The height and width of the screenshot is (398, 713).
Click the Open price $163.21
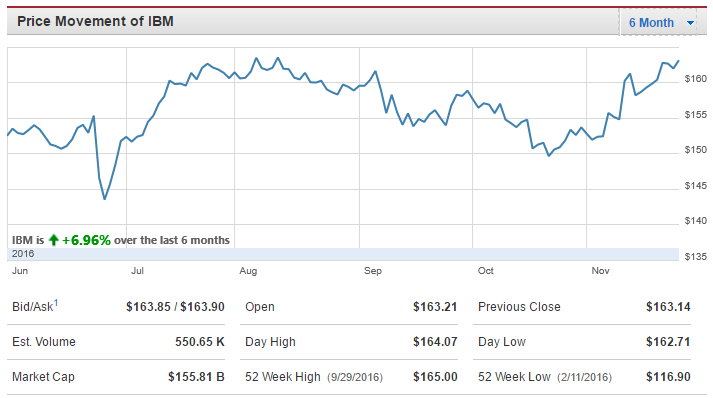(x=435, y=307)
